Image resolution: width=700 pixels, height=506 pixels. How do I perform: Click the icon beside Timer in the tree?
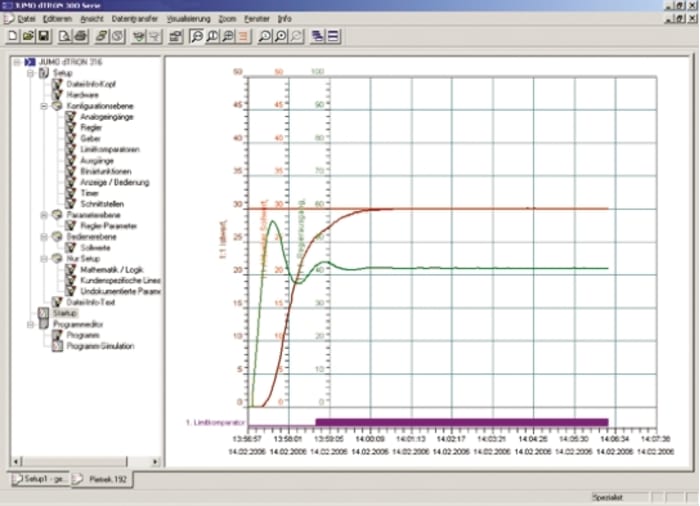(x=70, y=193)
